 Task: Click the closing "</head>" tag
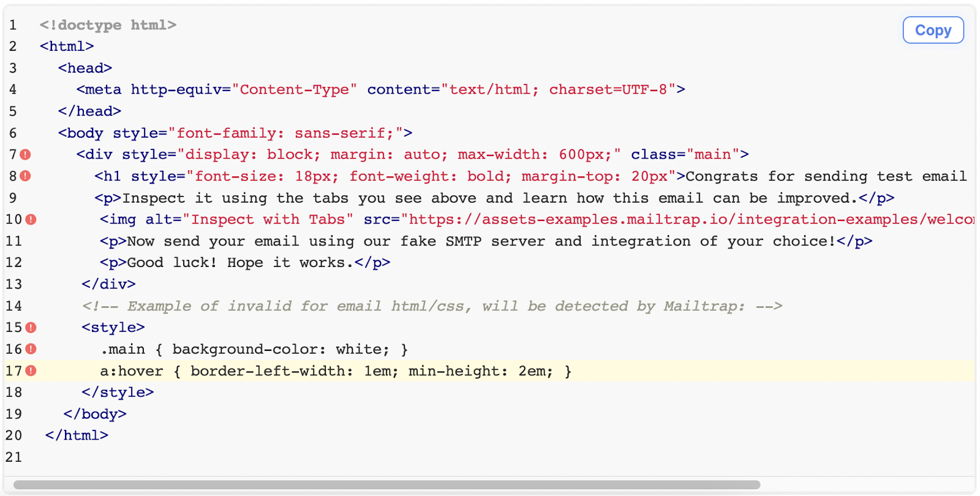click(x=89, y=111)
